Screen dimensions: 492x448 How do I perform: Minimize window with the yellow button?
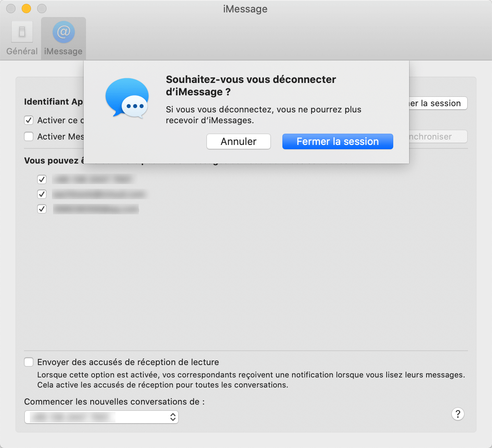26,8
